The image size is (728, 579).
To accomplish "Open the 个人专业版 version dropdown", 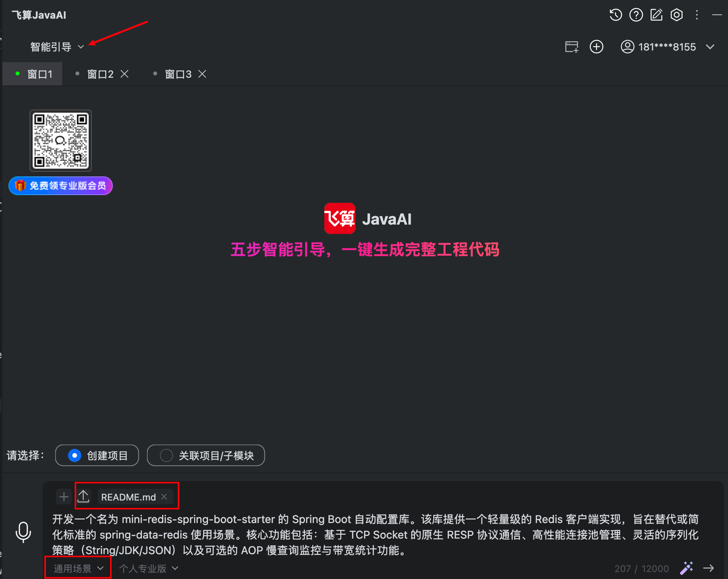I will pos(149,569).
